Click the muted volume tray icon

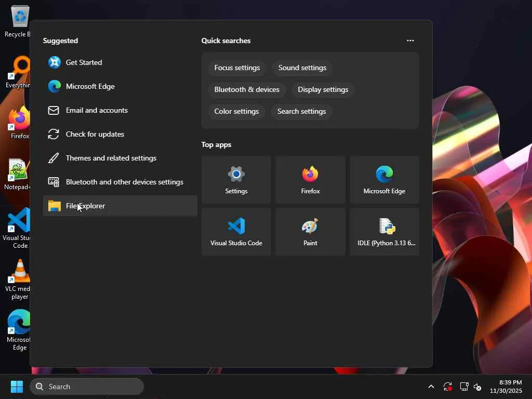click(x=478, y=387)
